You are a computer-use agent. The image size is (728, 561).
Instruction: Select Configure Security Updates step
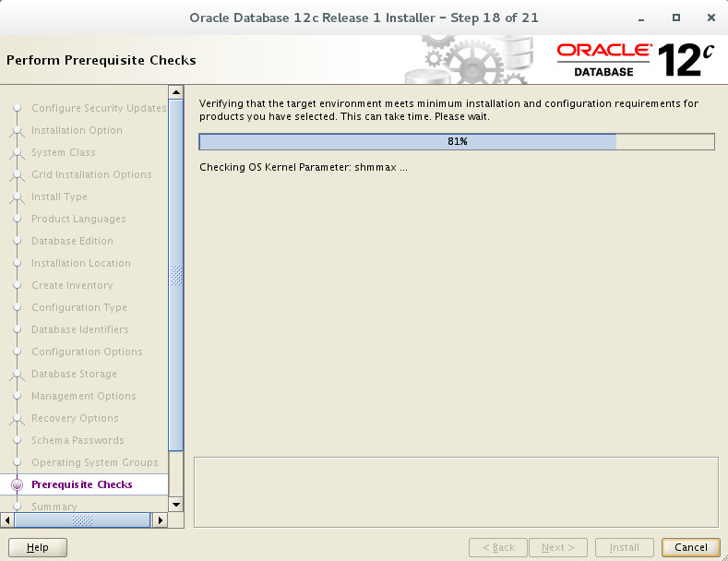pos(99,108)
